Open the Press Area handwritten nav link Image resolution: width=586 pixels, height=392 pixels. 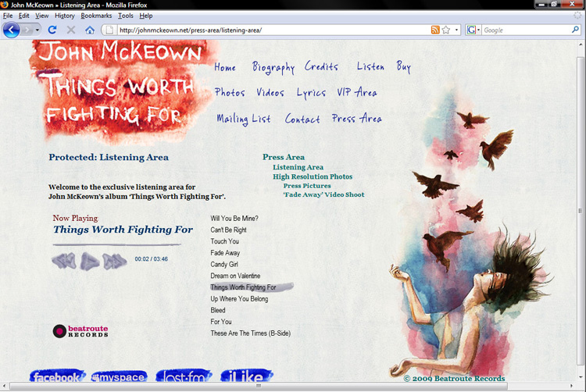pos(357,119)
